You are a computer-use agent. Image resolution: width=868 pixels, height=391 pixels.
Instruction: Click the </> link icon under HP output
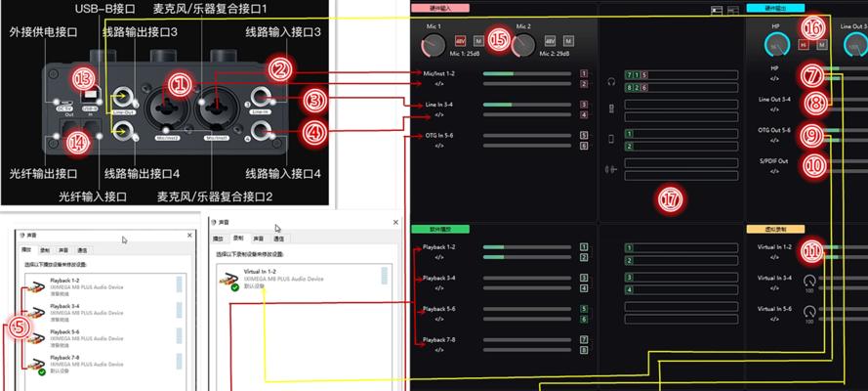(774, 78)
